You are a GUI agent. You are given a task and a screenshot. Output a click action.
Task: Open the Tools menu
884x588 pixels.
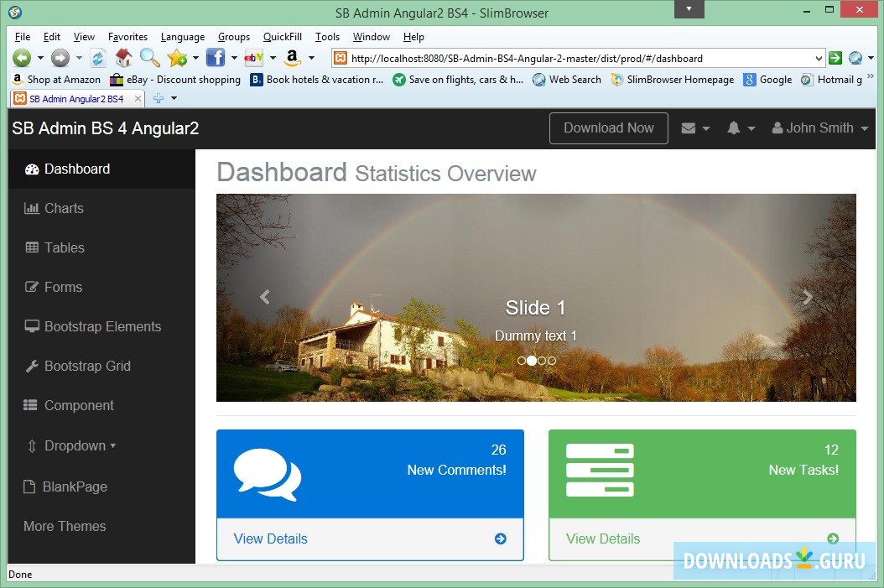click(x=328, y=37)
